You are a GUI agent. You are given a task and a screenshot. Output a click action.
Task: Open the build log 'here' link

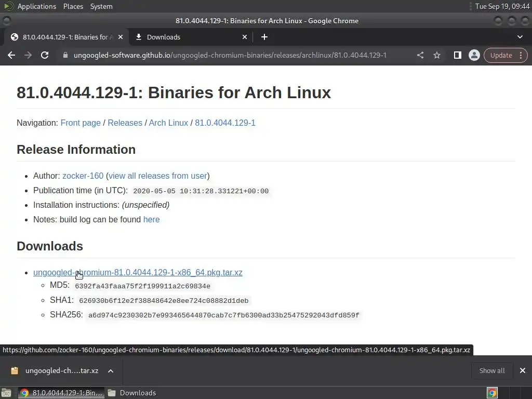pos(151,220)
